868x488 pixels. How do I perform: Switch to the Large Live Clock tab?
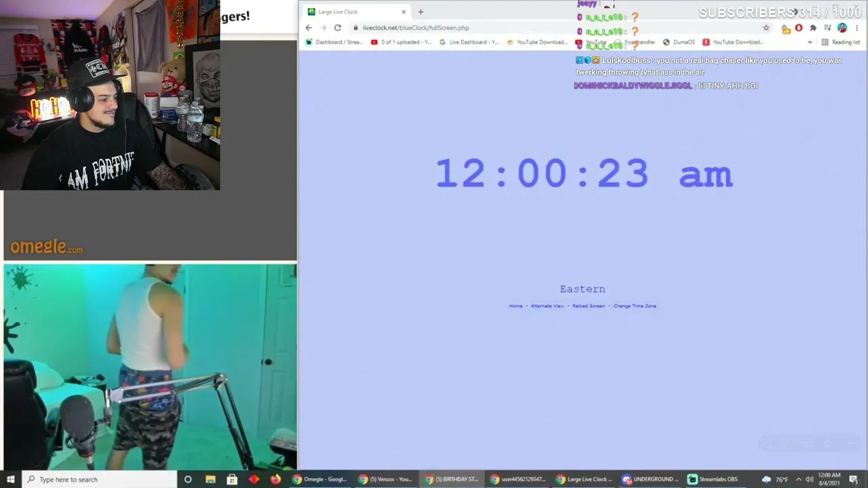point(356,12)
